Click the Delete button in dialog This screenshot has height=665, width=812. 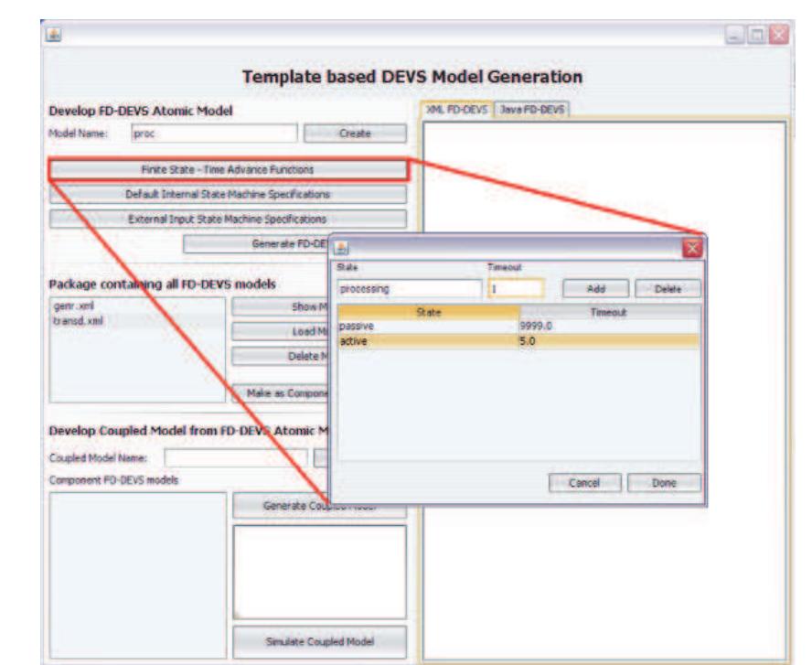(x=668, y=289)
